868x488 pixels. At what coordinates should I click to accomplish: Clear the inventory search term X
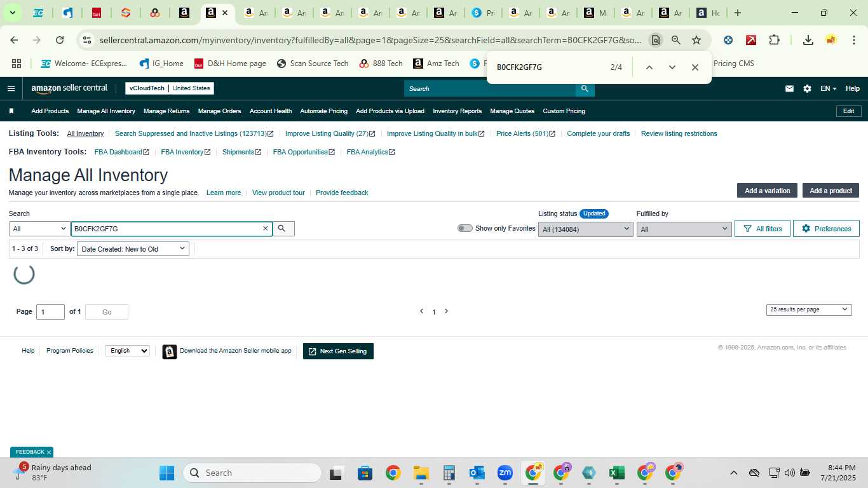coord(266,229)
